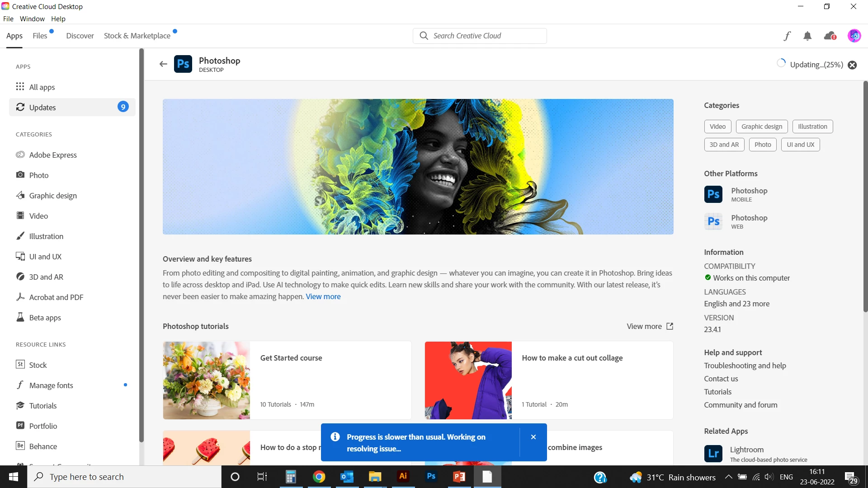Switch to the Stock & Marketplace tab
This screenshot has height=488, width=868.
tap(137, 36)
